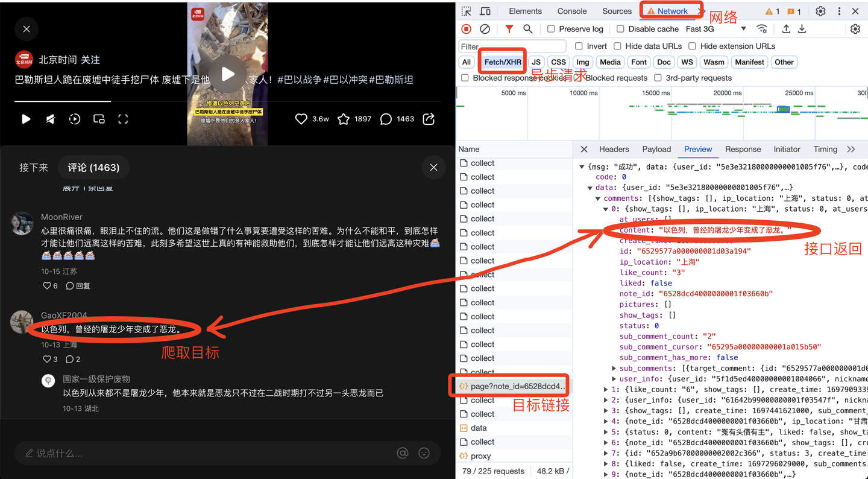The height and width of the screenshot is (479, 868).
Task: Check Blocked response cookies option
Action: 465,78
